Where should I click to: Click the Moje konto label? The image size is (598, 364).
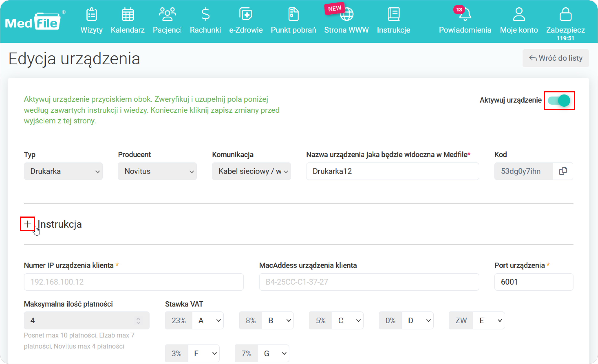[519, 30]
